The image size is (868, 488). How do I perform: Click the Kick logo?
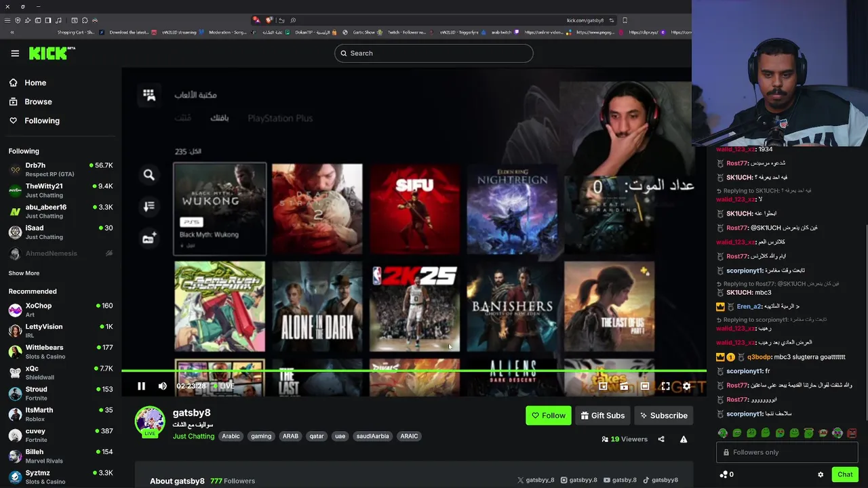point(52,53)
